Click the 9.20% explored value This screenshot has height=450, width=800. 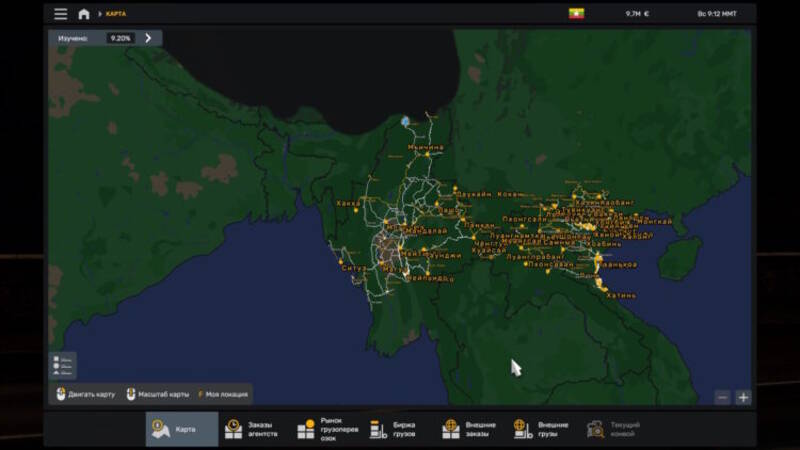(120, 38)
